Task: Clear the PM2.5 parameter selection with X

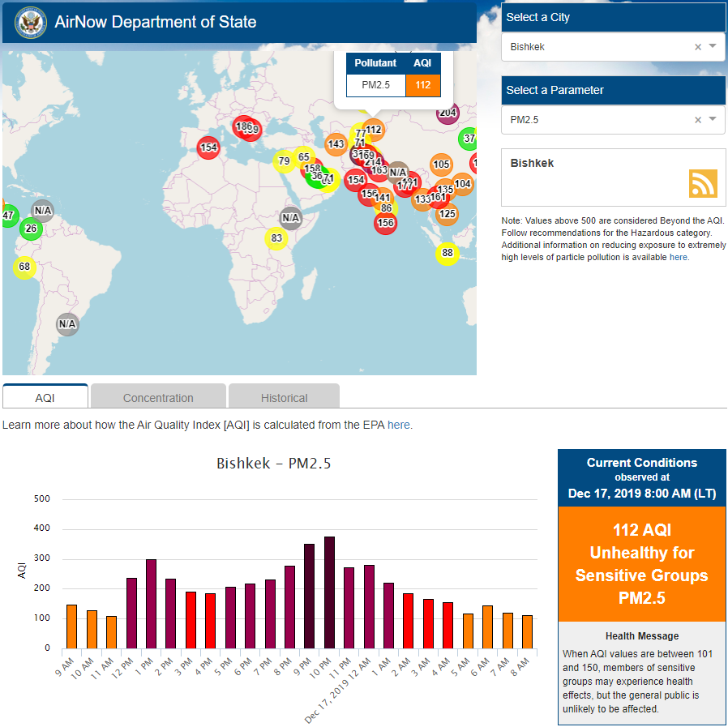Action: click(x=697, y=120)
